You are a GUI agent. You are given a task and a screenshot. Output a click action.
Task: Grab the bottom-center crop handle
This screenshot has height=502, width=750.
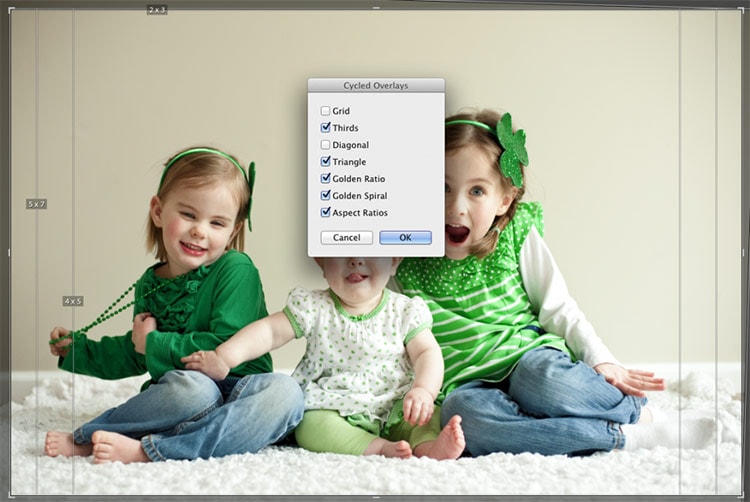pyautogui.click(x=375, y=496)
